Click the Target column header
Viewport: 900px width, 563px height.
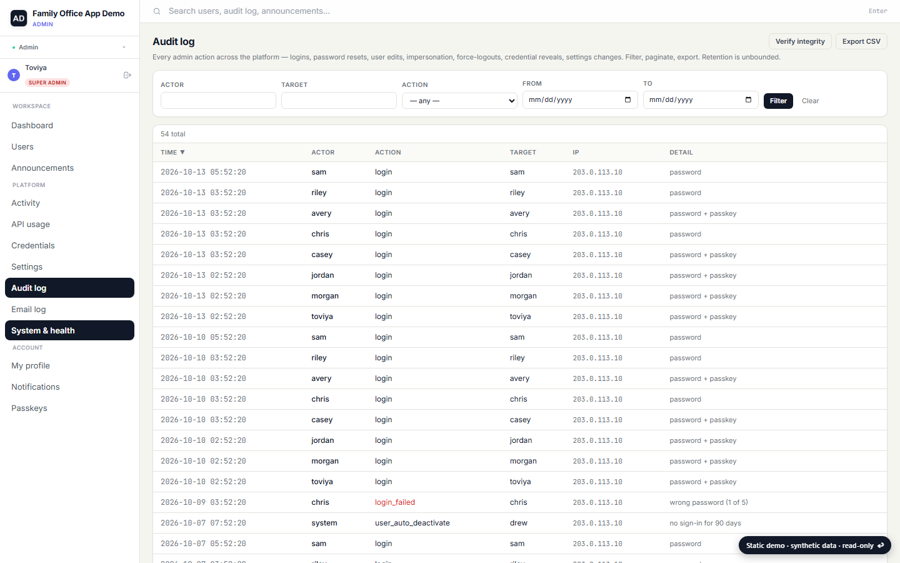[522, 153]
